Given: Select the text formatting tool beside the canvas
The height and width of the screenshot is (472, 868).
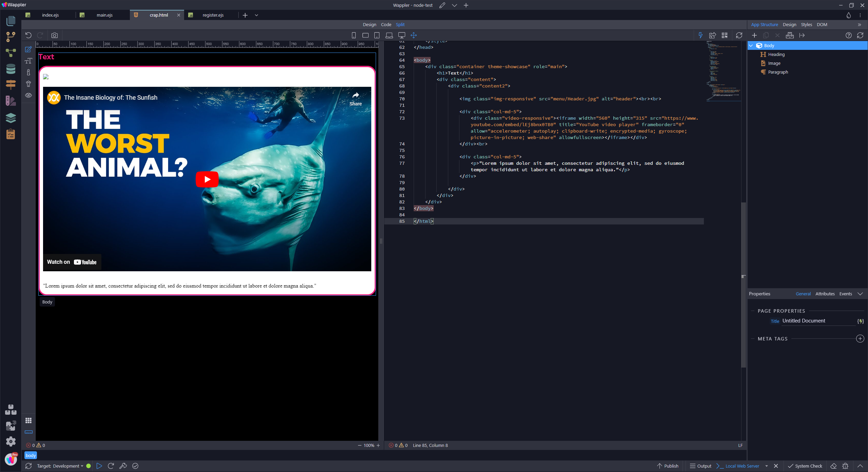Looking at the screenshot, I should pos(28,61).
